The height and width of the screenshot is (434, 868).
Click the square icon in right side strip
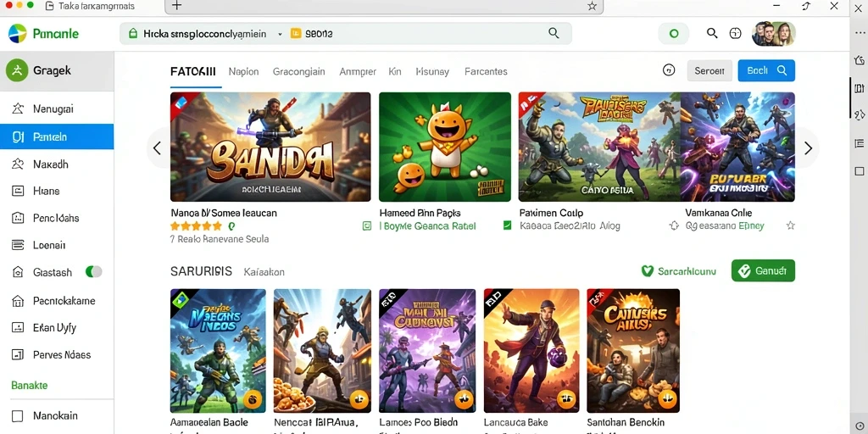(860, 171)
